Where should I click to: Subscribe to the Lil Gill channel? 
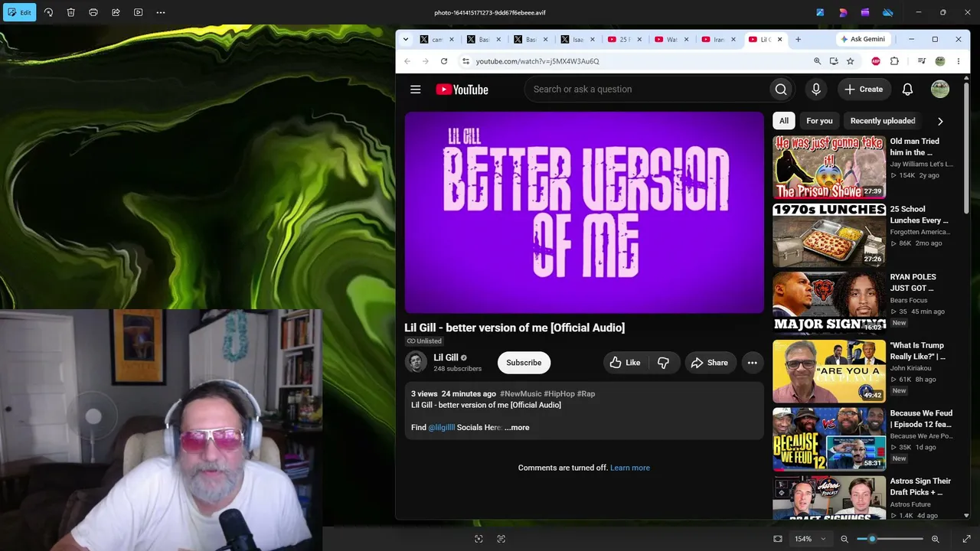click(524, 363)
